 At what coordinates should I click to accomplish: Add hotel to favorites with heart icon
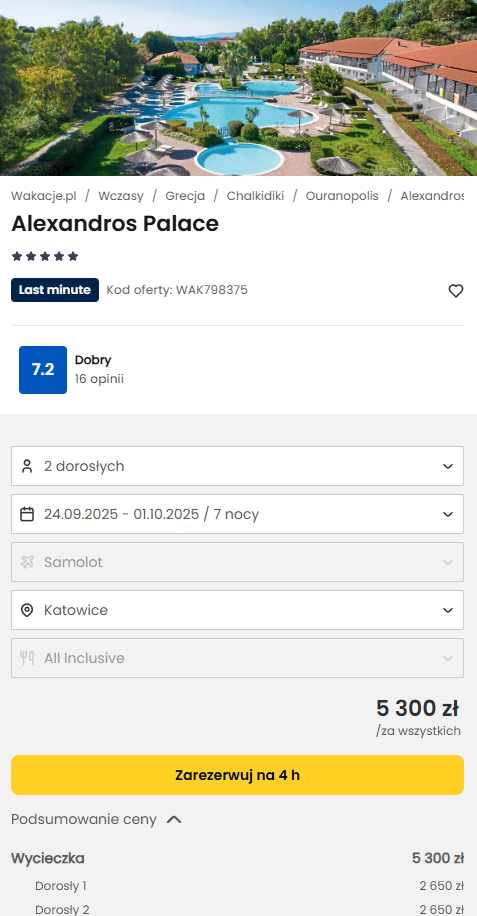point(455,290)
